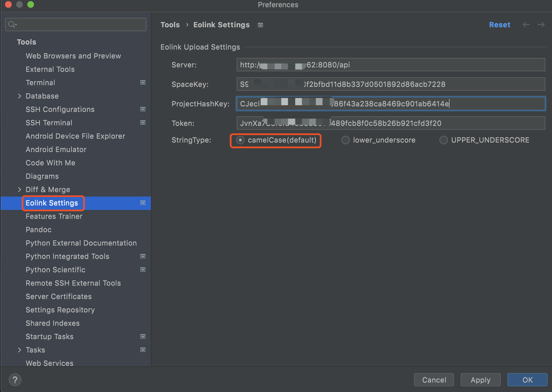This screenshot has width=552, height=392.
Task: Select SSH Configurations entry
Action: pyautogui.click(x=60, y=109)
